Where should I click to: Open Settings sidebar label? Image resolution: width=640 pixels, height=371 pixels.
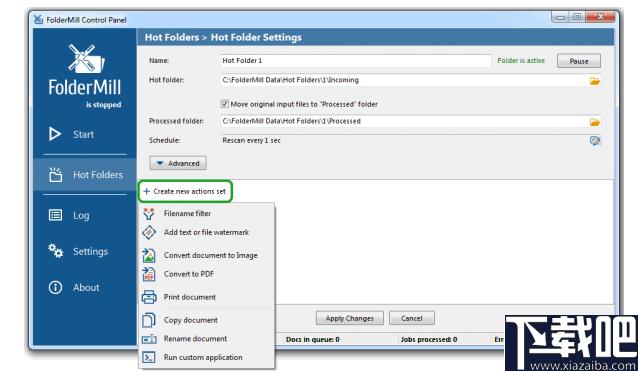coord(91,251)
